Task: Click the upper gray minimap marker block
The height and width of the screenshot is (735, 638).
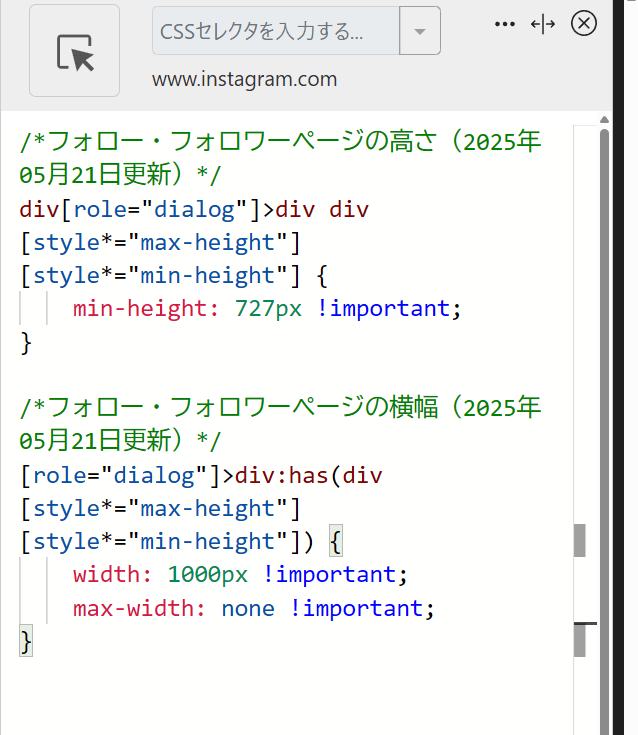Action: tap(580, 540)
